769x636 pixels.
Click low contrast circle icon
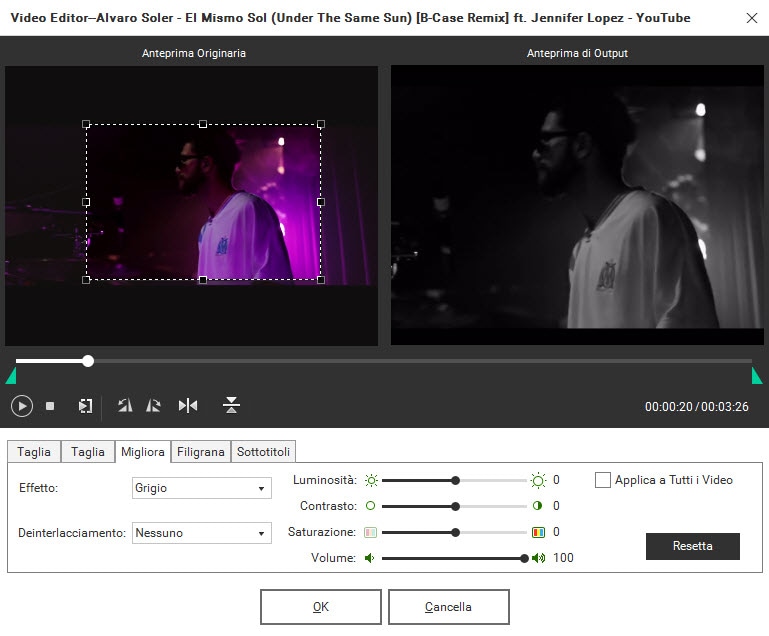click(370, 506)
